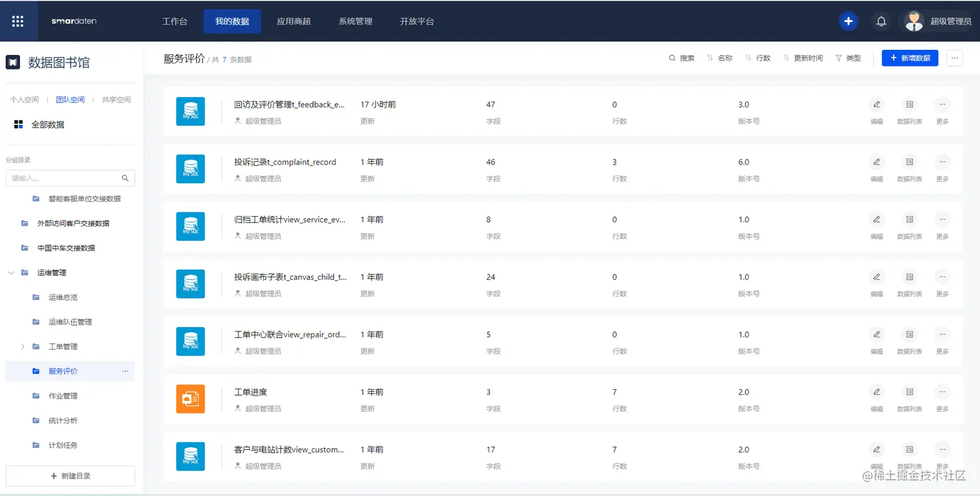Switch to the 我的数据 tab
This screenshot has height=496, width=980.
232,21
